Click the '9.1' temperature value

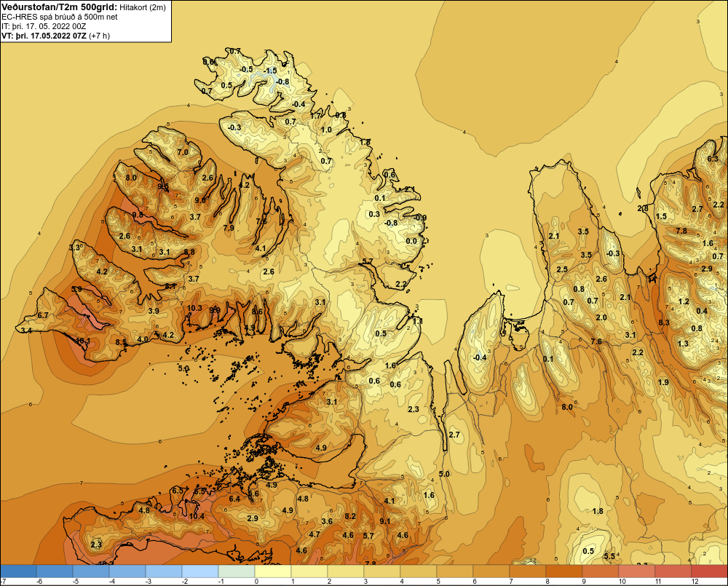coord(385,521)
